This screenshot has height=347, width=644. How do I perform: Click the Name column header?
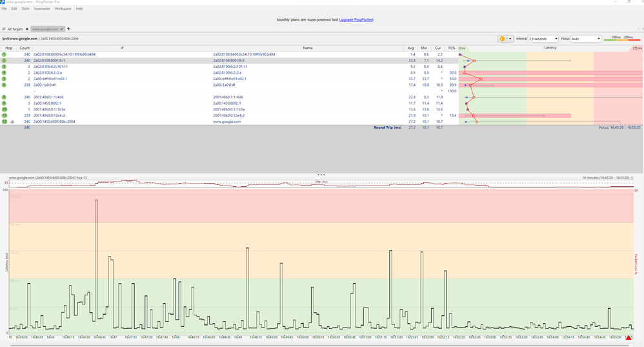308,48
